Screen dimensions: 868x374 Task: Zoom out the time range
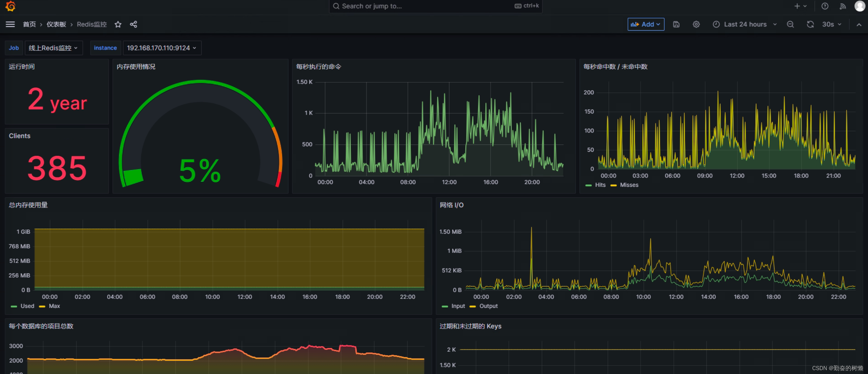(x=790, y=24)
